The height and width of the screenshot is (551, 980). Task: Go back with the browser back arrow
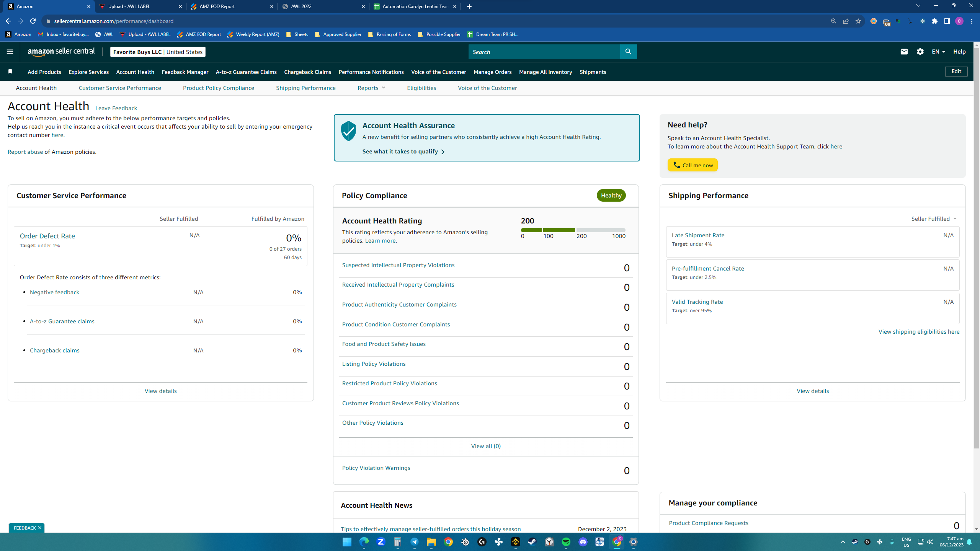point(8,21)
